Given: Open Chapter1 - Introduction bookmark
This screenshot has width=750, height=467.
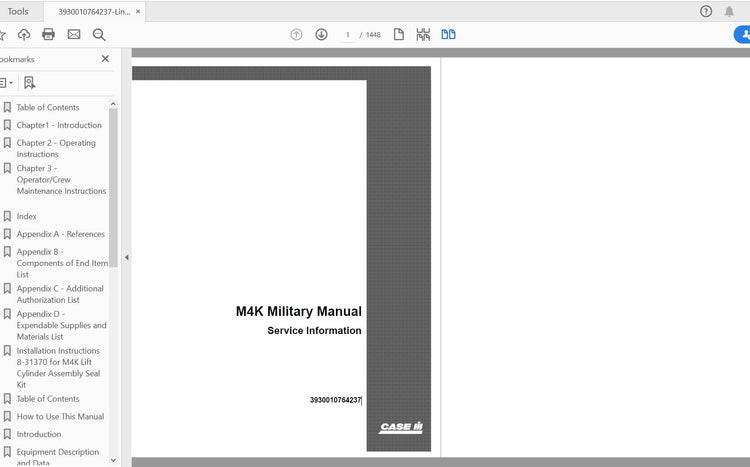Looking at the screenshot, I should [x=59, y=125].
